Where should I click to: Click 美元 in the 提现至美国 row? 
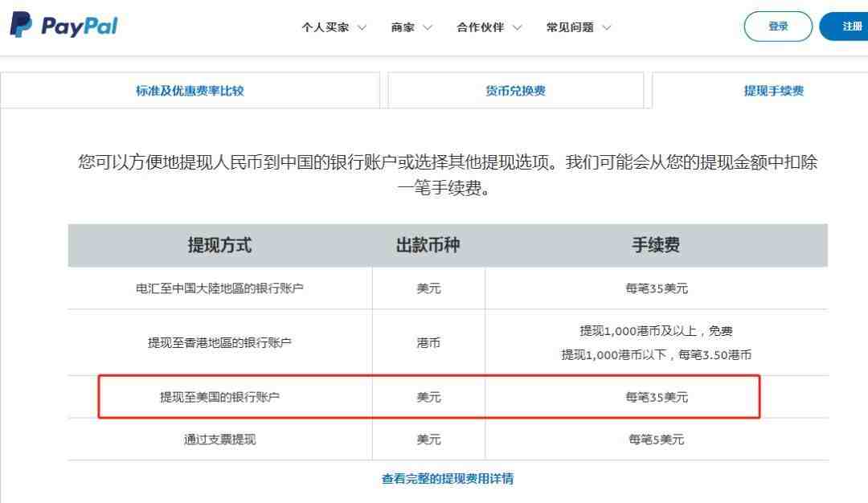428,397
